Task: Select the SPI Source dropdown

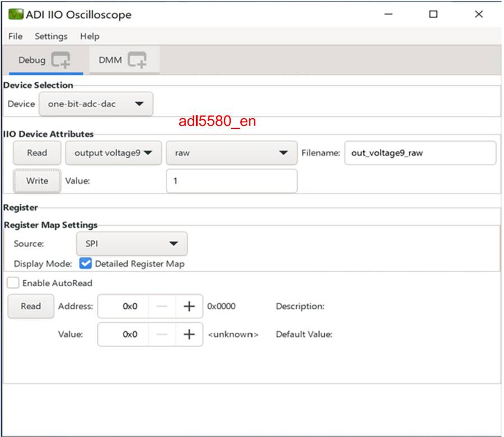Action: [x=132, y=244]
